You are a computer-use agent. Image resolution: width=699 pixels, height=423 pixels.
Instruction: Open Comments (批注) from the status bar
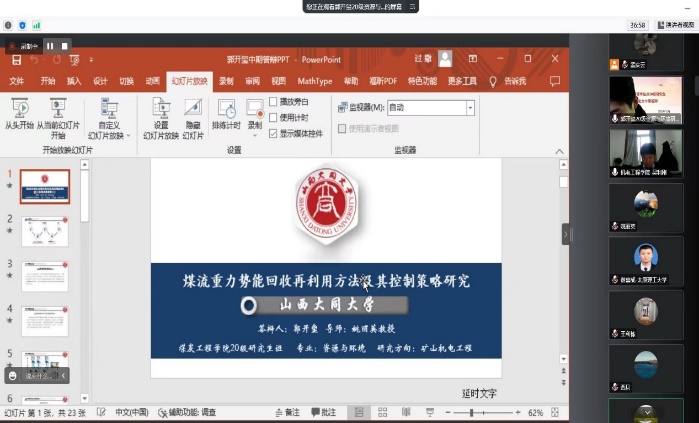pyautogui.click(x=325, y=412)
